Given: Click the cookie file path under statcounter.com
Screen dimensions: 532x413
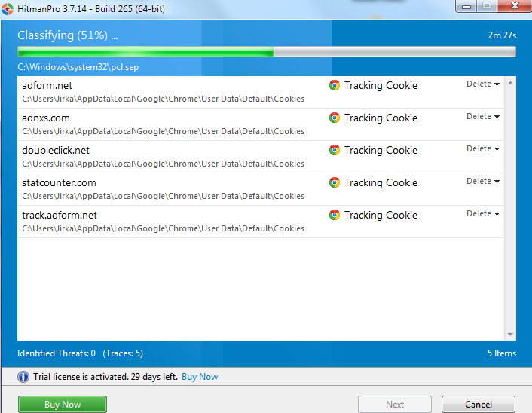Looking at the screenshot, I should coord(163,196).
